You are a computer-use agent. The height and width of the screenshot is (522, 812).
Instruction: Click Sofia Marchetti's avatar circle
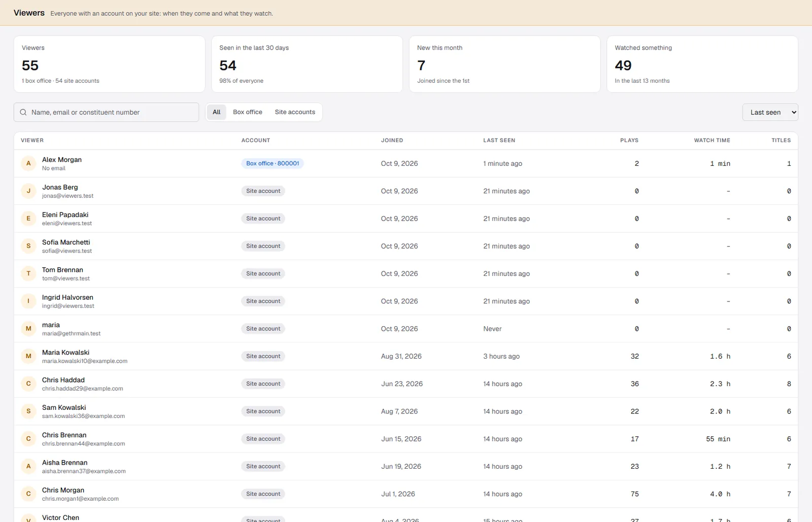[x=28, y=246]
